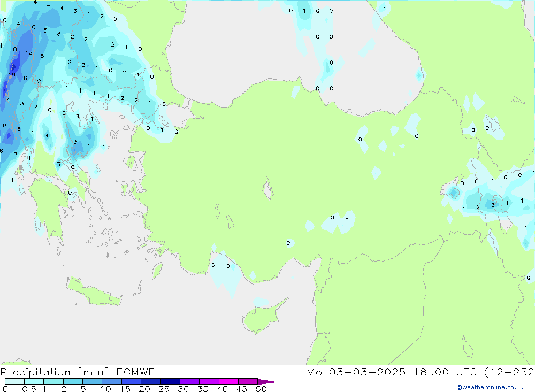Click the legend label '30'

click(183, 389)
